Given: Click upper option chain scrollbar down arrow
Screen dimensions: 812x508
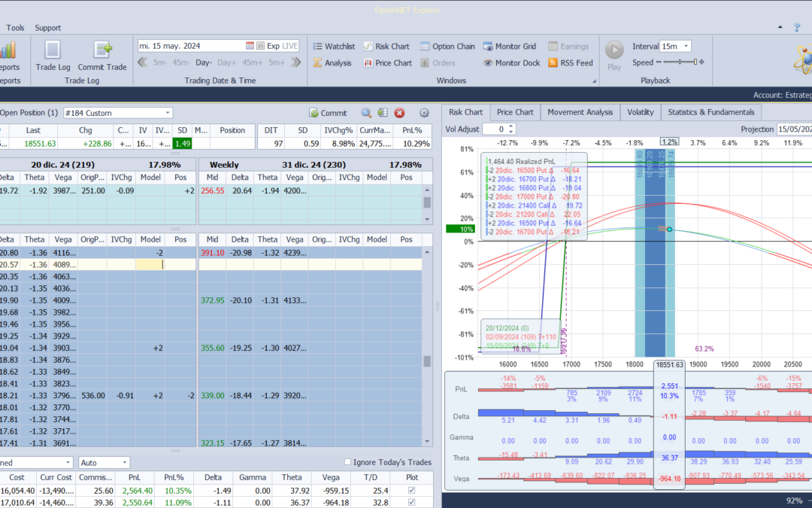Looking at the screenshot, I should click(427, 219).
